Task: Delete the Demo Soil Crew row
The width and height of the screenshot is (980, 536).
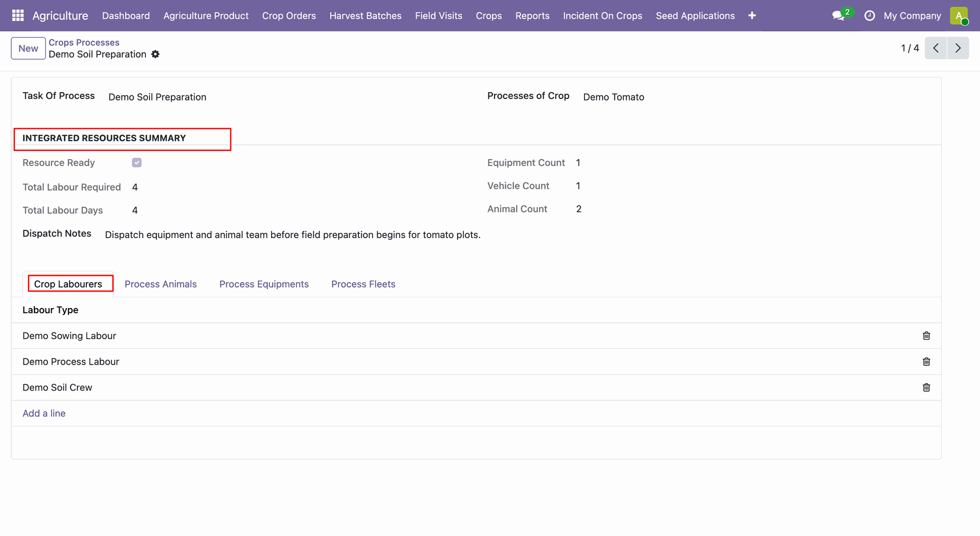Action: (926, 388)
